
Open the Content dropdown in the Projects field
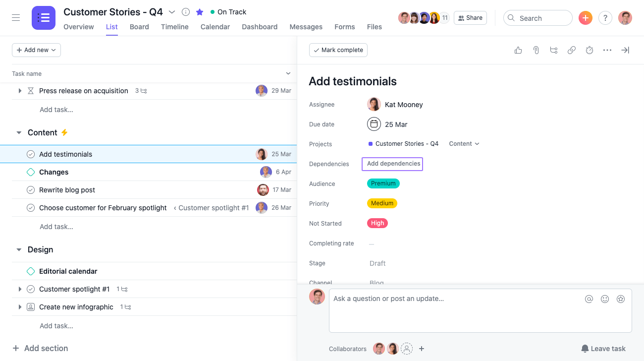pyautogui.click(x=464, y=143)
